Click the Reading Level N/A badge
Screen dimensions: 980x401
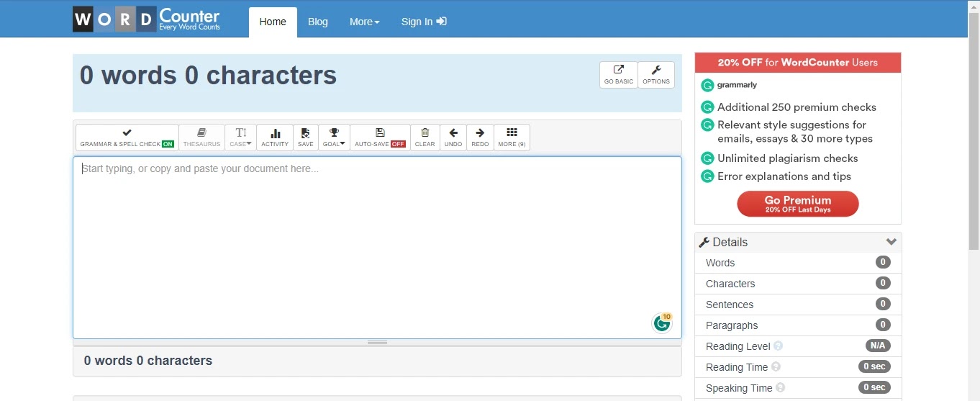pos(878,346)
